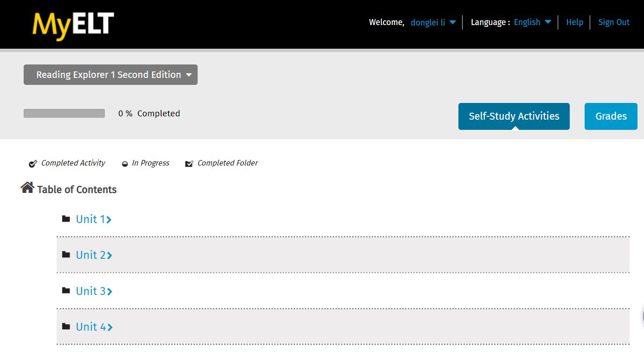Click the Completed Folder legend label
Image resolution: width=644 pixels, height=352 pixels.
[x=228, y=163]
